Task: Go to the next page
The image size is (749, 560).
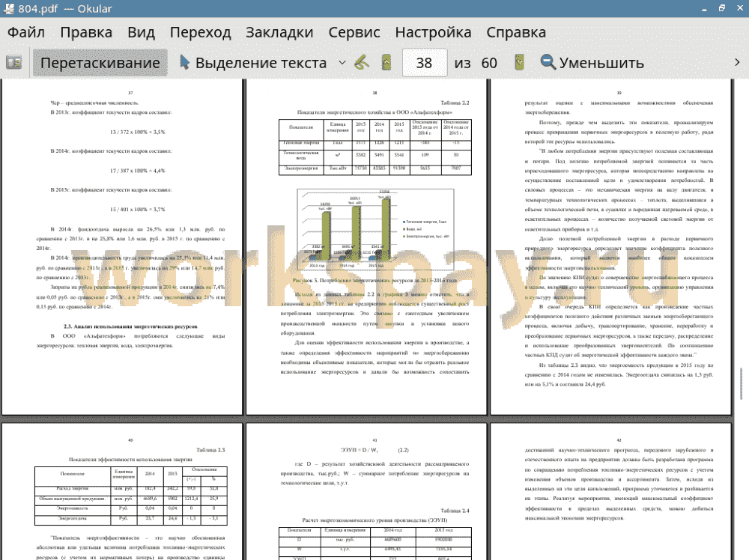Action: (x=519, y=63)
